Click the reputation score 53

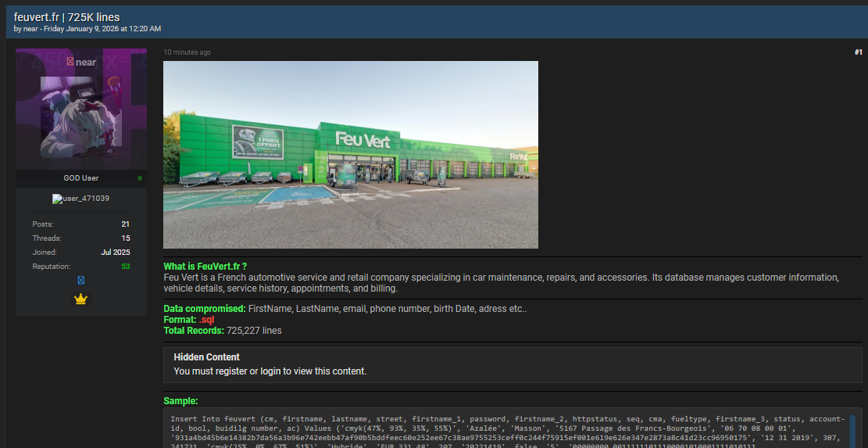pos(125,267)
